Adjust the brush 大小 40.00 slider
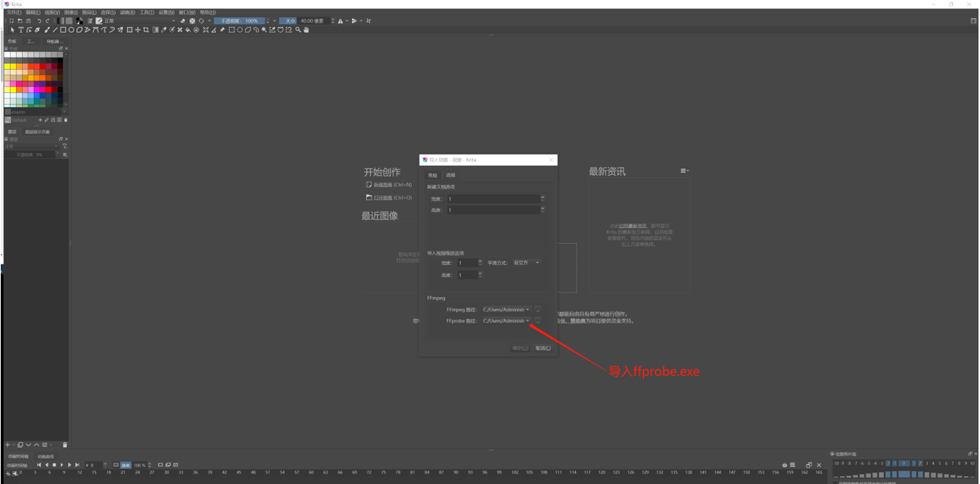Screen dimensions: 980x484 303,21
